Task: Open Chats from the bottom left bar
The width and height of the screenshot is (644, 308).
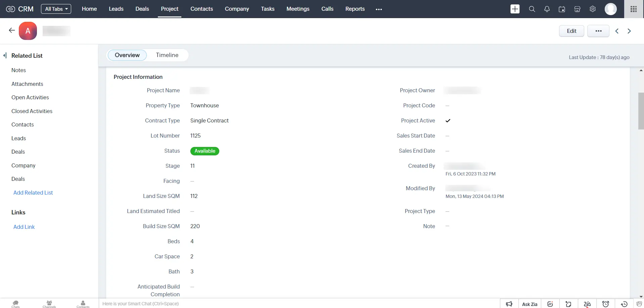Action: click(15, 304)
